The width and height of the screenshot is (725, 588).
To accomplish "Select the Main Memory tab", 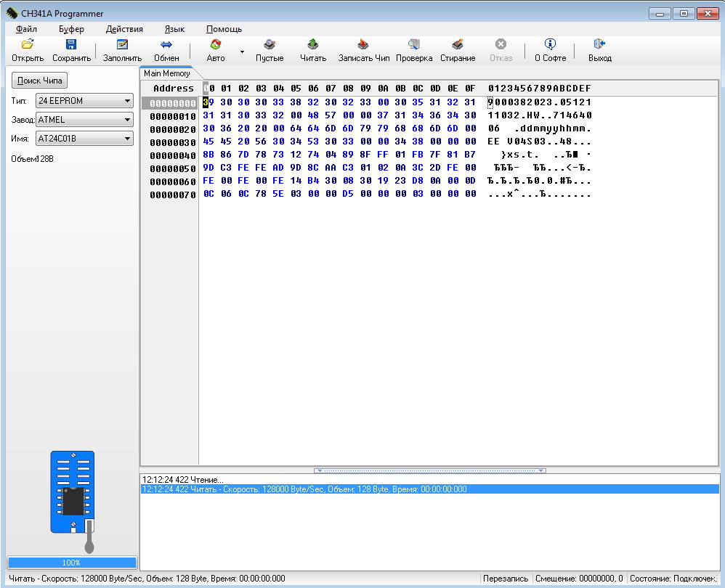I will point(167,73).
